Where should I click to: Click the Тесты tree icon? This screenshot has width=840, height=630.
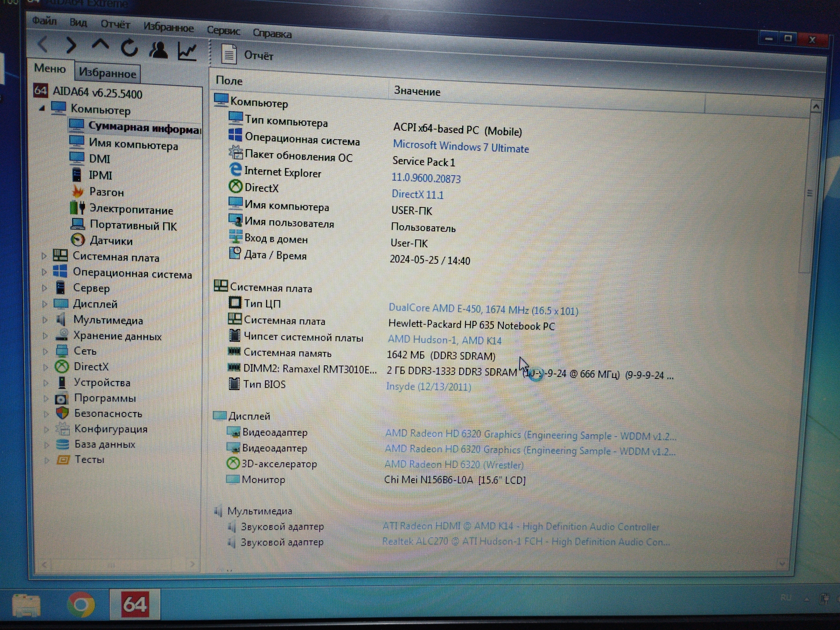(63, 459)
